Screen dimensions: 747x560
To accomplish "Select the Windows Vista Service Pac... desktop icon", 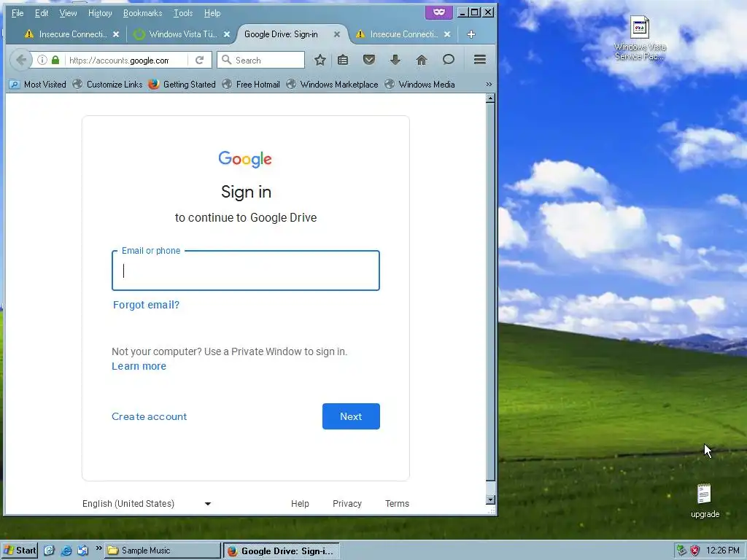I will click(639, 38).
